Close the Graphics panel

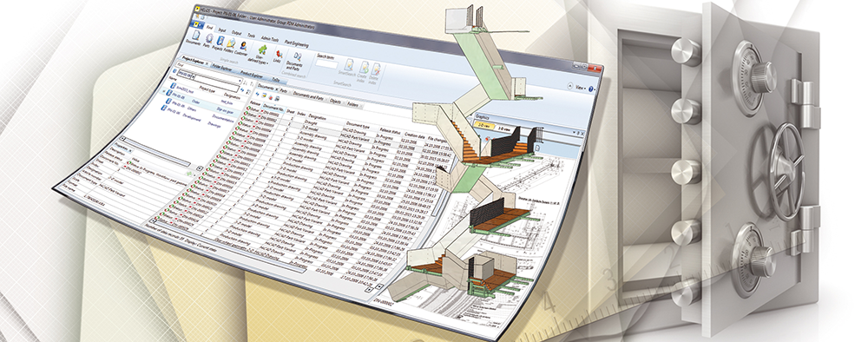click(x=582, y=134)
